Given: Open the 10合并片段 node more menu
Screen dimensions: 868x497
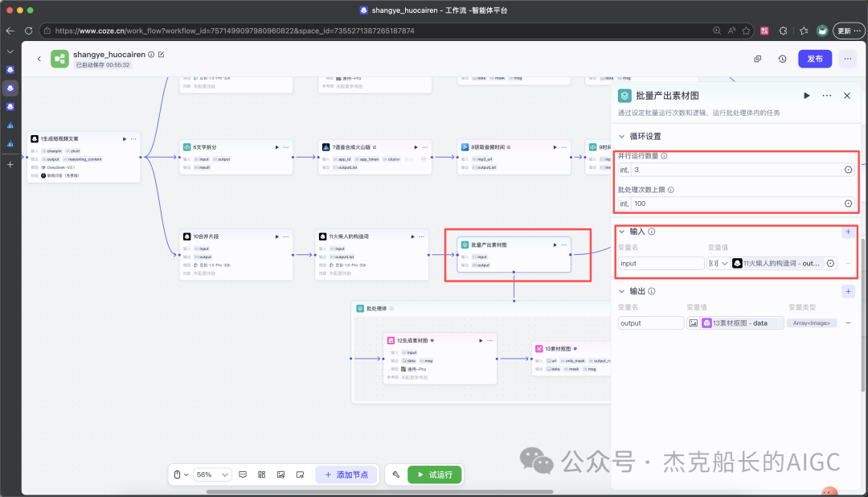Looking at the screenshot, I should tap(285, 236).
